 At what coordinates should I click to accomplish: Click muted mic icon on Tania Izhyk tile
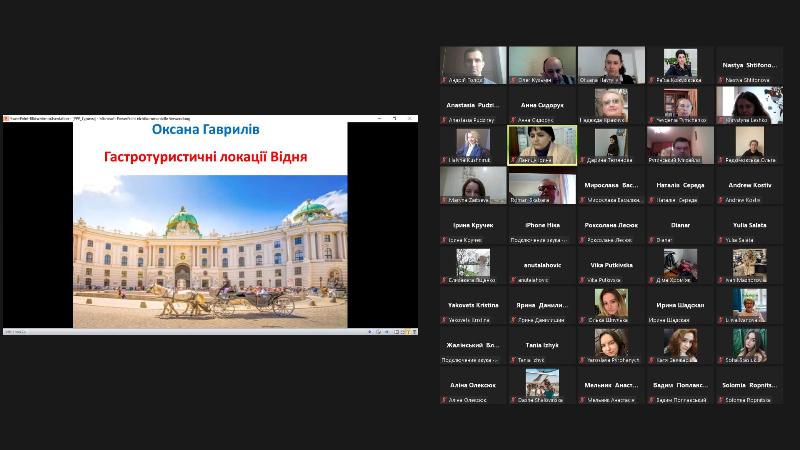pos(513,360)
